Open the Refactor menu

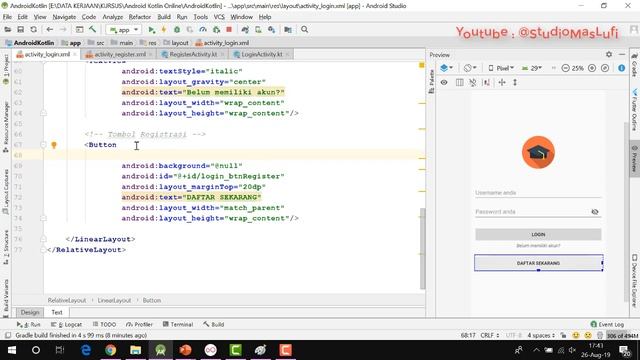[140, 17]
